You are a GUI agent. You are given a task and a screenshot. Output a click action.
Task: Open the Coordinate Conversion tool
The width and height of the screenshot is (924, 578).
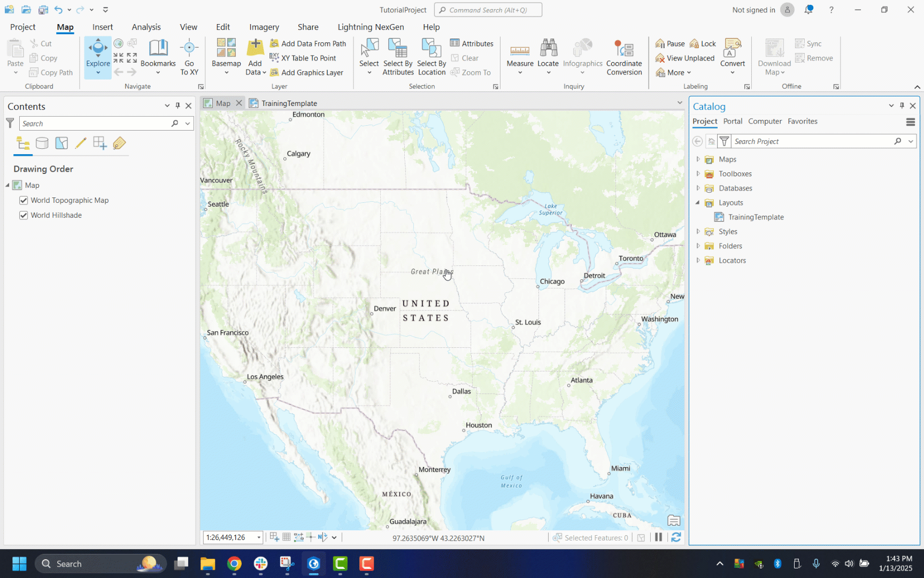click(x=623, y=56)
